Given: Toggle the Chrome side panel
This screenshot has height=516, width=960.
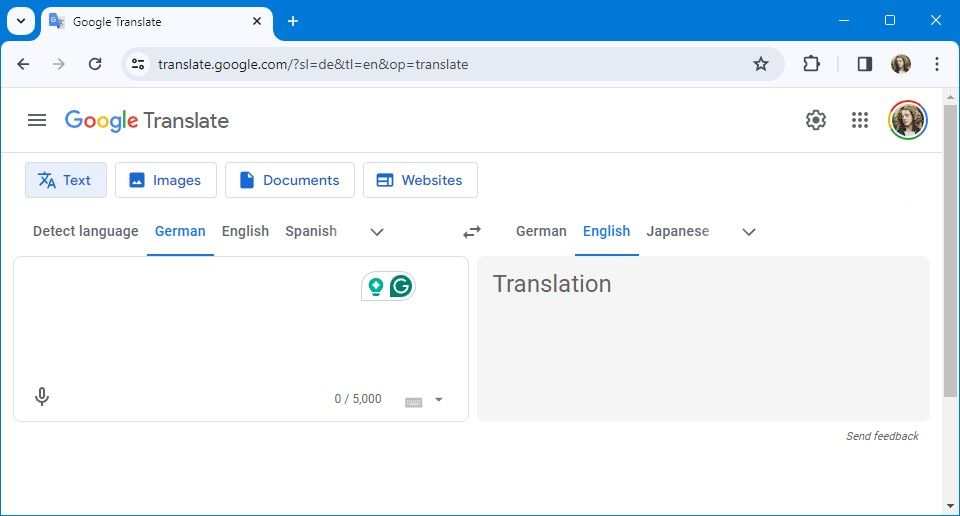Looking at the screenshot, I should click(x=864, y=64).
